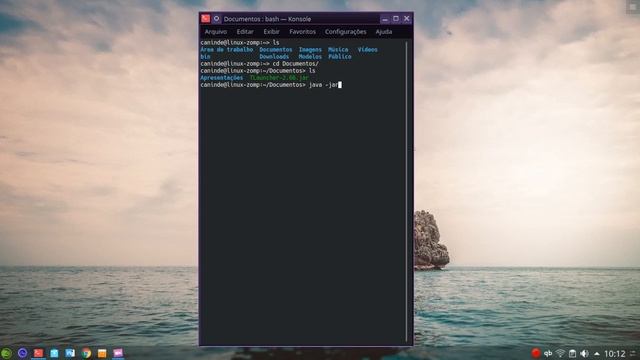Click the blue circular taskbar icon

point(22,353)
